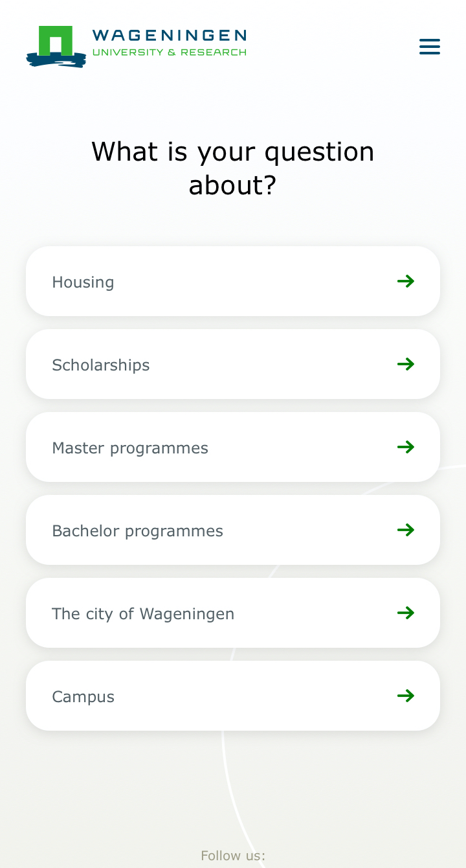
Task: Click the WAGENINGEN wordmark text
Action: point(169,36)
